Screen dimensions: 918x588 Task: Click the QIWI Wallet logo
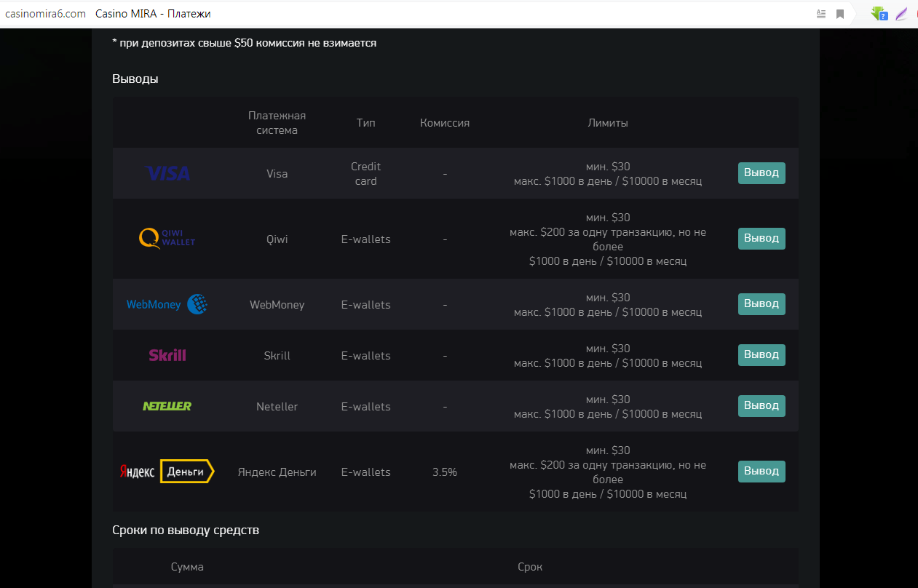167,239
